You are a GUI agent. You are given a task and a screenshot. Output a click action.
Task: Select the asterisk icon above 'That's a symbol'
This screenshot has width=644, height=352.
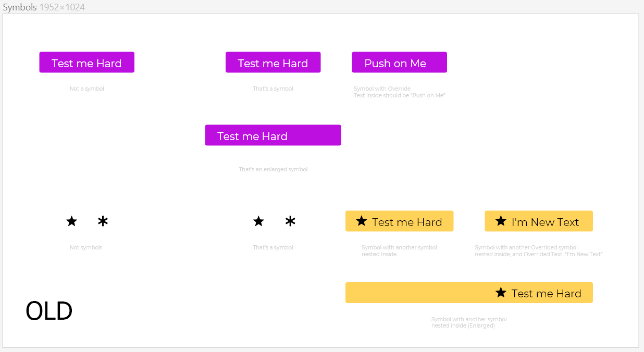290,221
